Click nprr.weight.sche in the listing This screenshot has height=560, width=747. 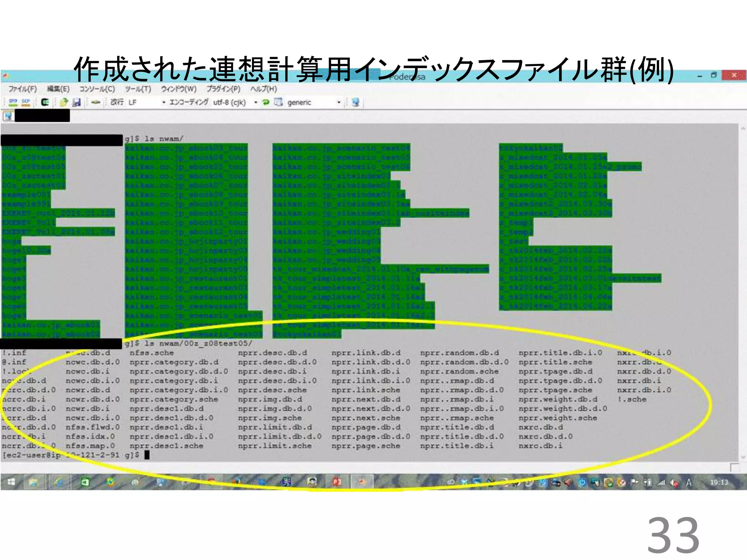click(x=558, y=418)
